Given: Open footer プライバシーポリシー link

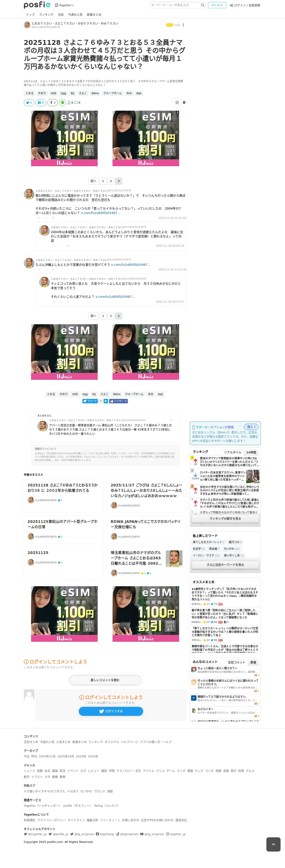Looking at the screenshot, I should (51, 820).
